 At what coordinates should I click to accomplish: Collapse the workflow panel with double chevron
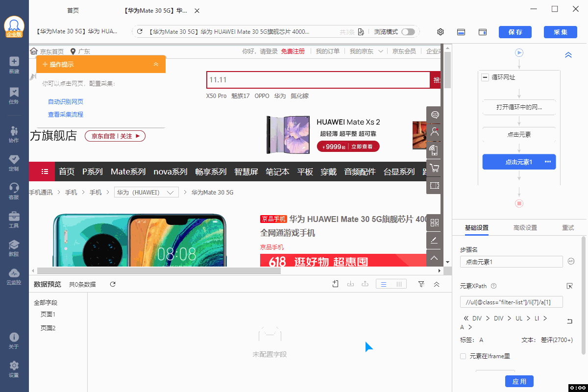pos(568,55)
